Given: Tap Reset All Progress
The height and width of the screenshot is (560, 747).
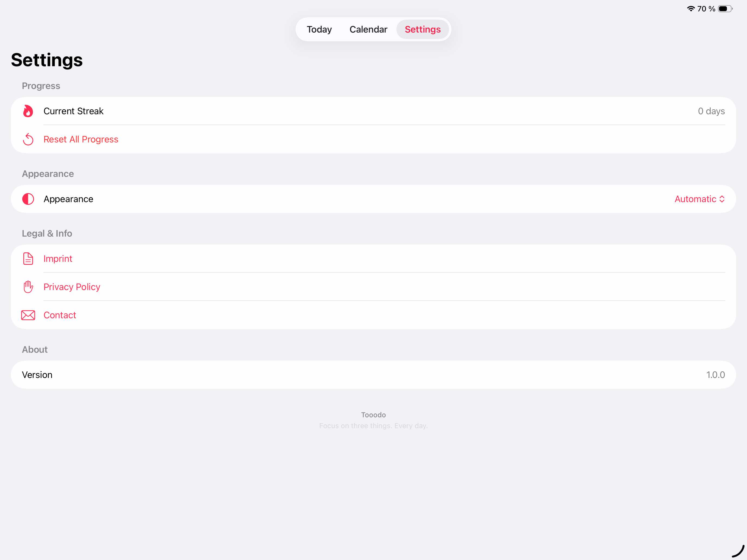Looking at the screenshot, I should [x=81, y=139].
